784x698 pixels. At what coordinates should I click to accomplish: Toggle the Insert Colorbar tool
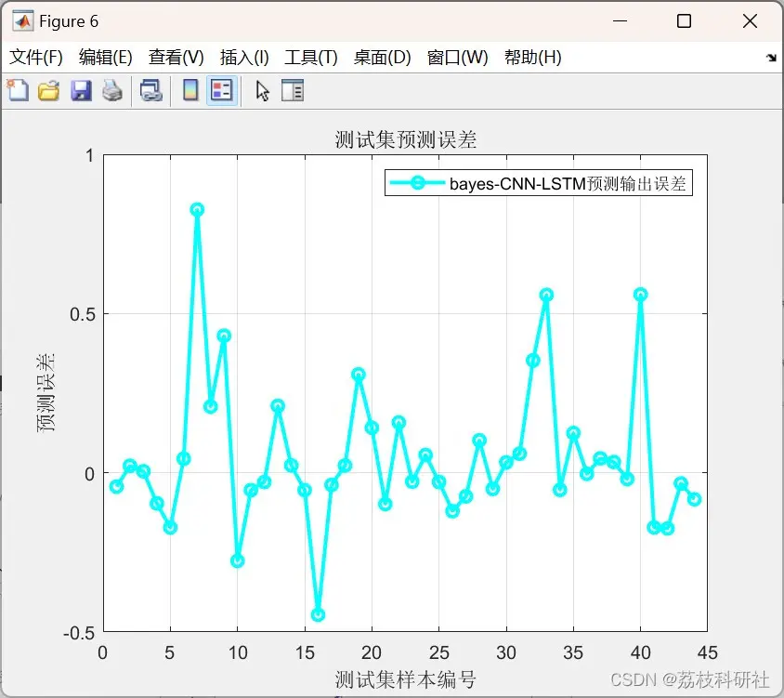[x=190, y=90]
